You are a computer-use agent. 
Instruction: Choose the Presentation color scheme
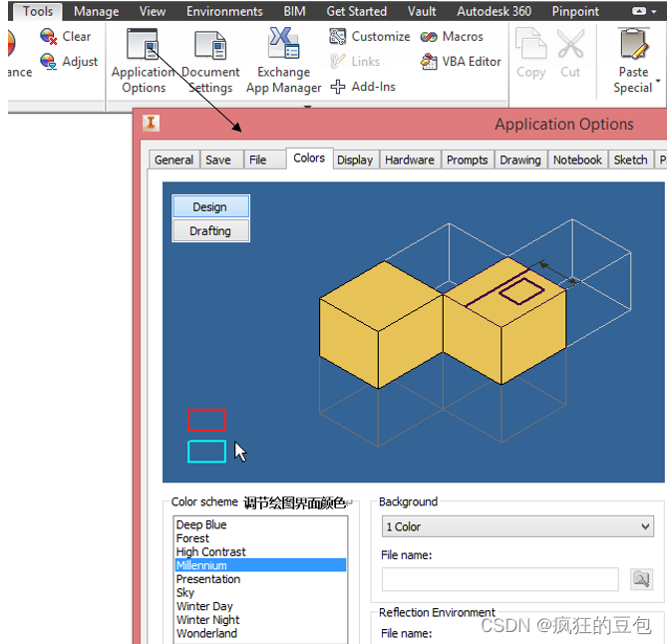click(208, 579)
